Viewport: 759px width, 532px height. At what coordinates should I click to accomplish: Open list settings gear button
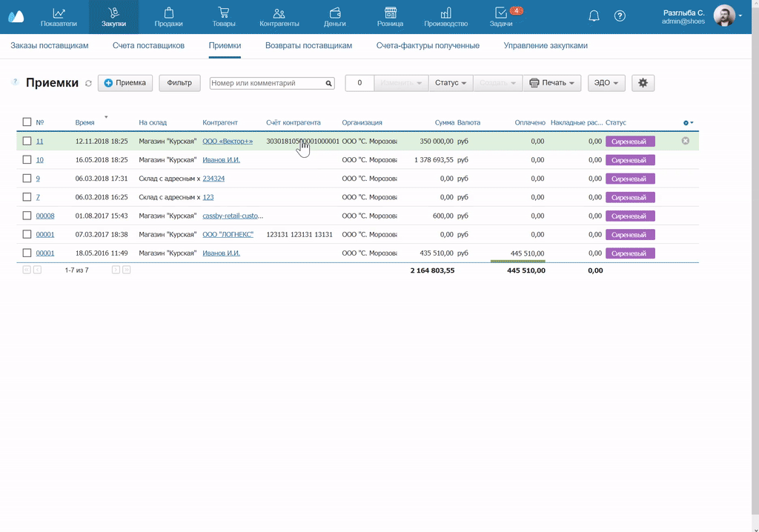(643, 83)
